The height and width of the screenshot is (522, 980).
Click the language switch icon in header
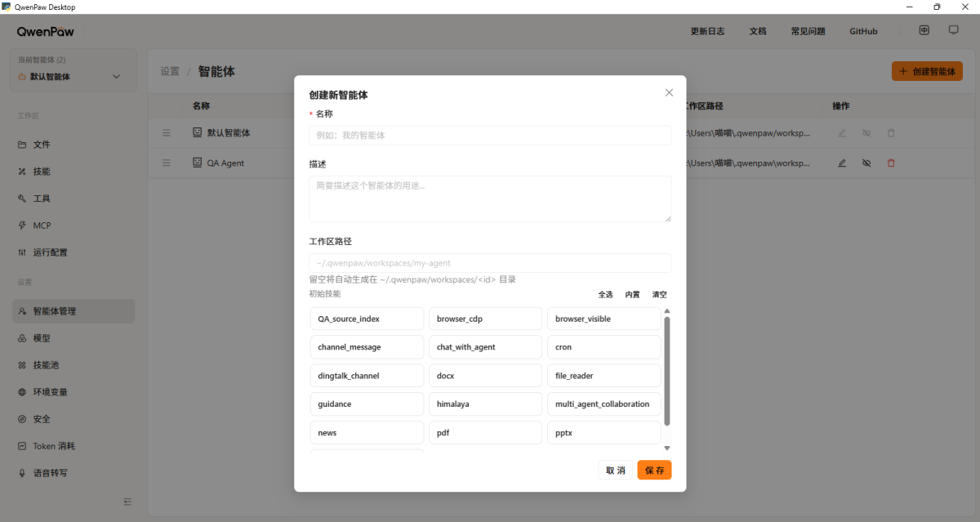pos(924,30)
